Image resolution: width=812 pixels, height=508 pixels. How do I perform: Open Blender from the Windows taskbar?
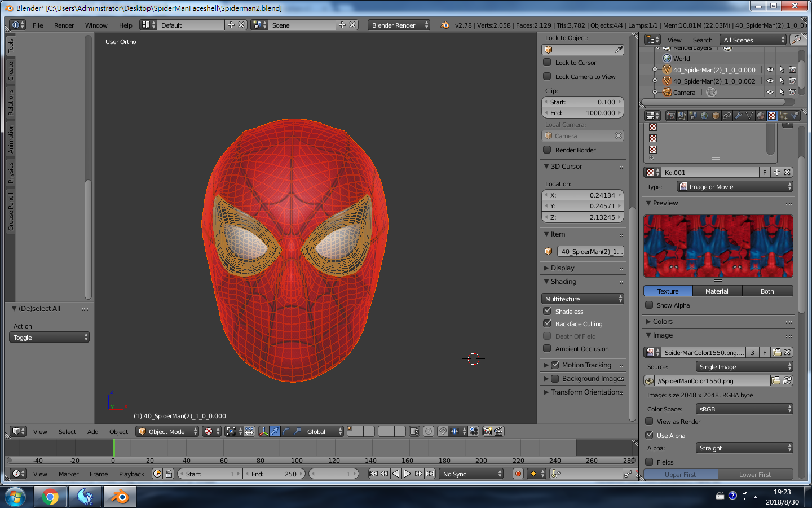point(120,497)
